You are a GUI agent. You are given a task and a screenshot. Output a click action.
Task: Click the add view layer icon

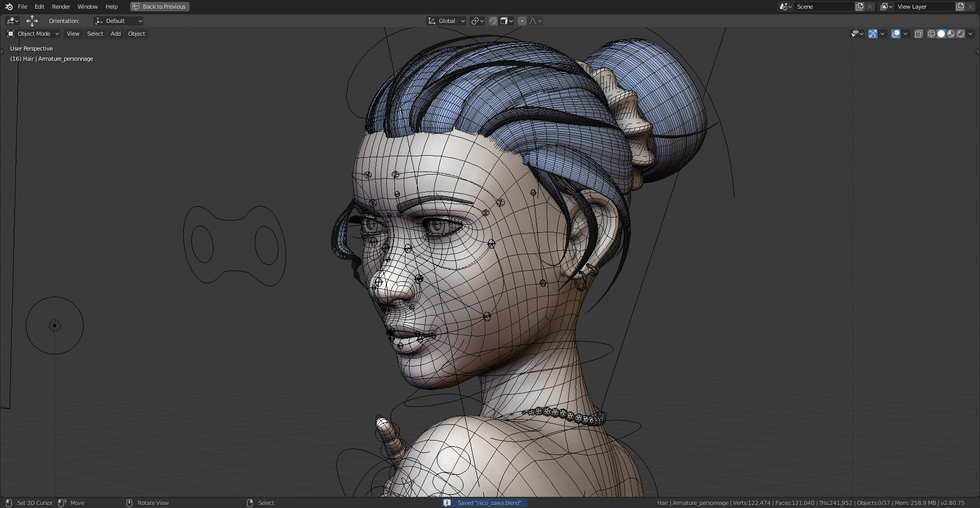click(960, 7)
